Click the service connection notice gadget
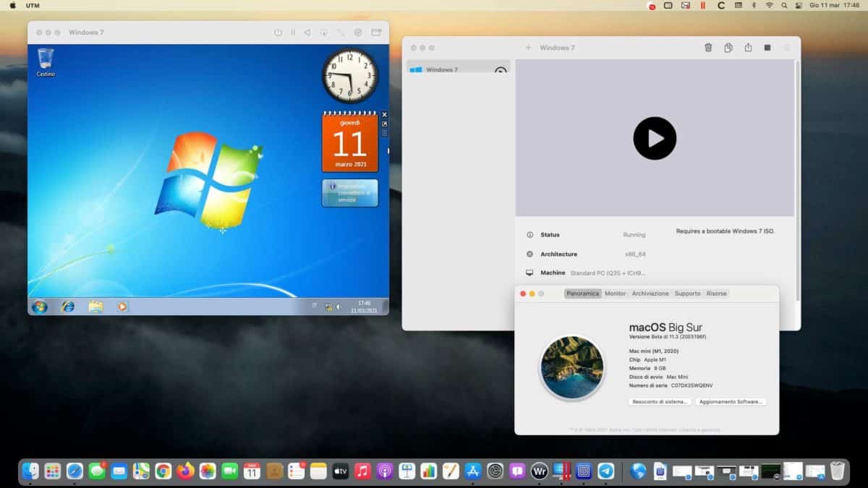The image size is (868, 488). click(350, 193)
